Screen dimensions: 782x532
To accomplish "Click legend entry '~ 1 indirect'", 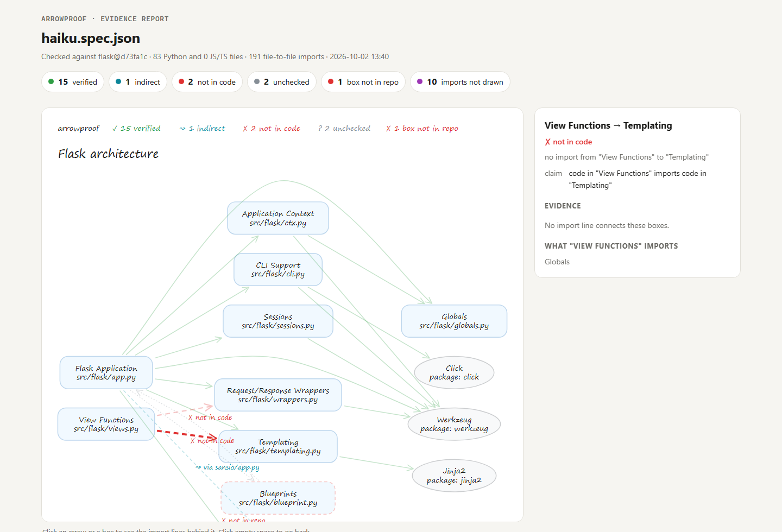I will [x=202, y=129].
